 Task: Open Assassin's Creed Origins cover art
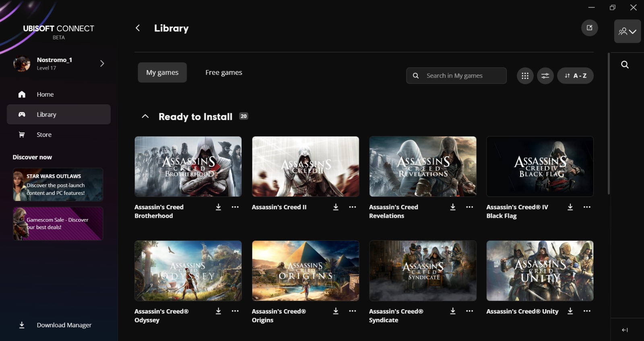click(x=305, y=271)
